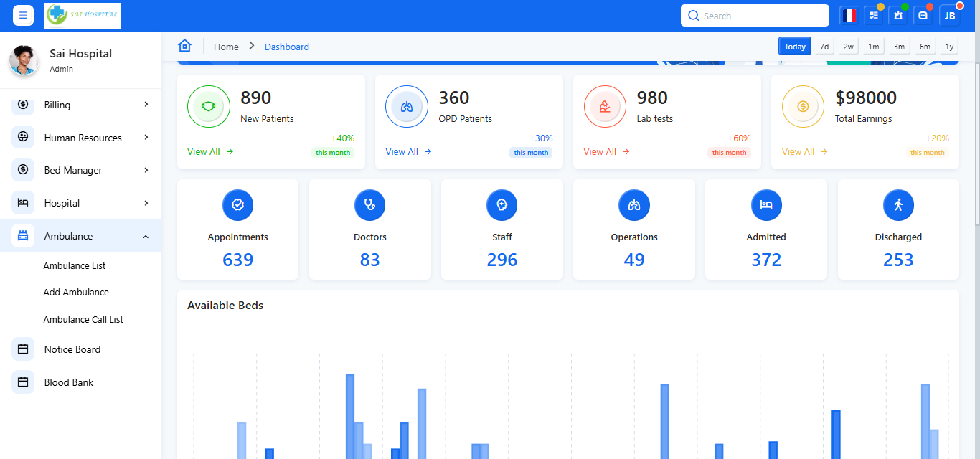
Task: Click the Discharged walking person icon
Action: click(x=898, y=205)
